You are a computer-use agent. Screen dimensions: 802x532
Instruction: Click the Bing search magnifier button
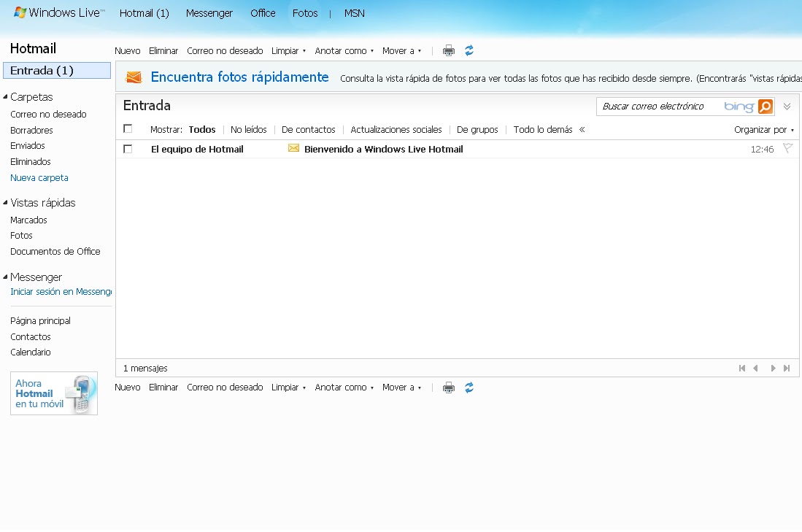click(x=766, y=107)
